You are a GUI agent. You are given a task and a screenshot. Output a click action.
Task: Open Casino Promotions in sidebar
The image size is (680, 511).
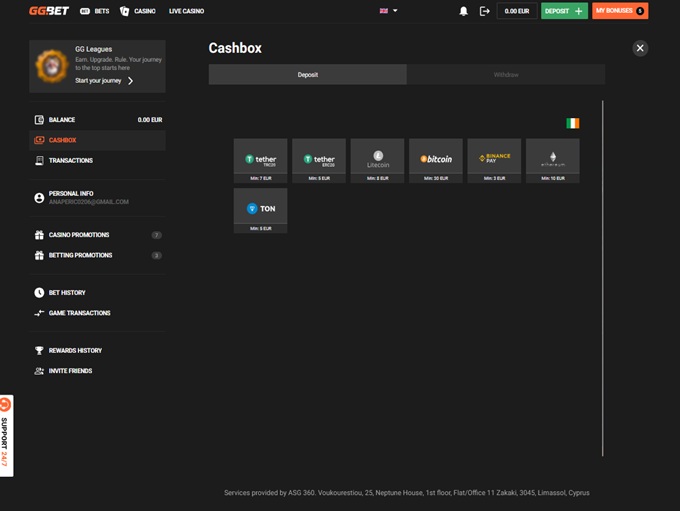pos(79,235)
